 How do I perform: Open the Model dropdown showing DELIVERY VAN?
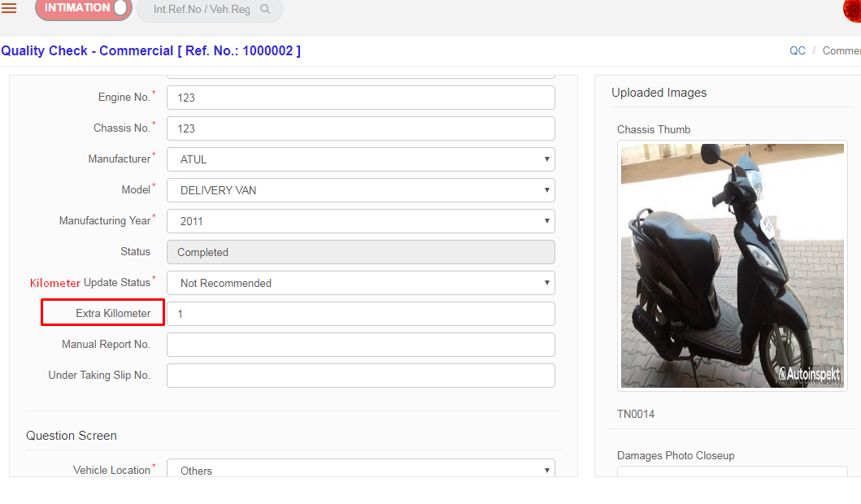tap(360, 190)
